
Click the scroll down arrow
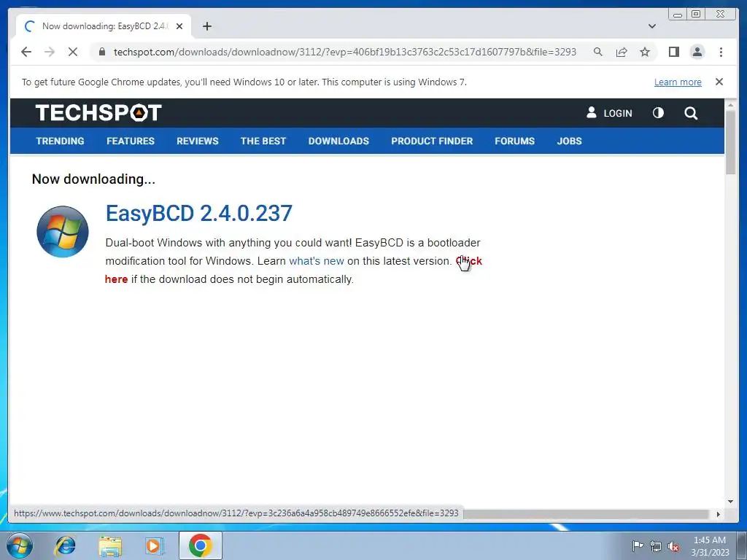click(731, 502)
